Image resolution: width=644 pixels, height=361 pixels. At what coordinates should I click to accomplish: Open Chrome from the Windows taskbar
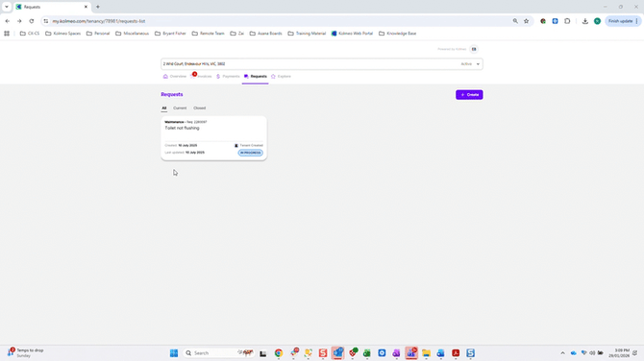[x=279, y=352]
